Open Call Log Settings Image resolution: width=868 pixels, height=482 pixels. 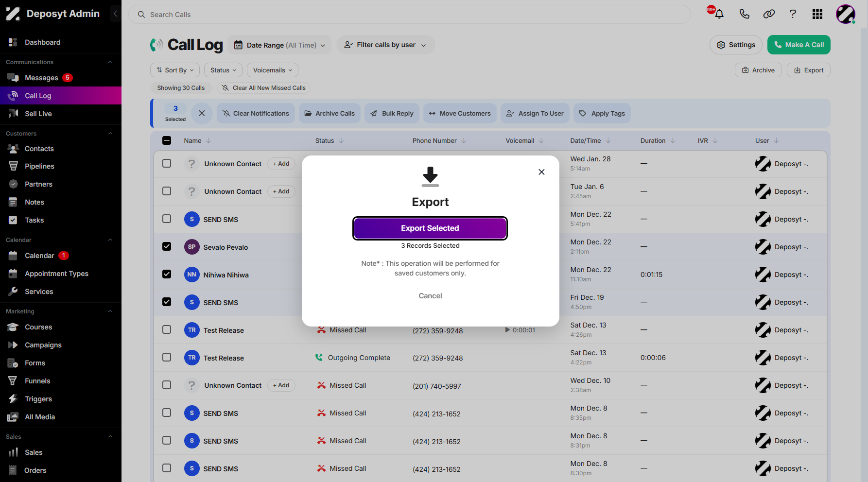pyautogui.click(x=736, y=45)
